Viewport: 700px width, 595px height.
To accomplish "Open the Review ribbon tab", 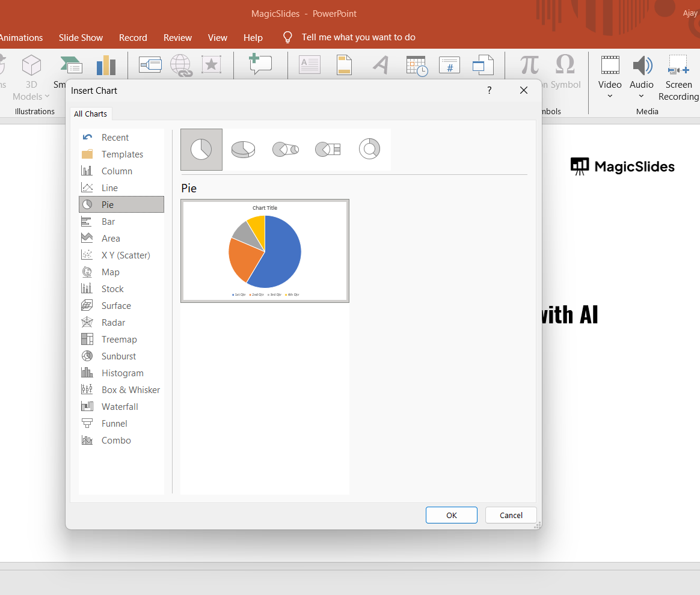I will pyautogui.click(x=177, y=37).
